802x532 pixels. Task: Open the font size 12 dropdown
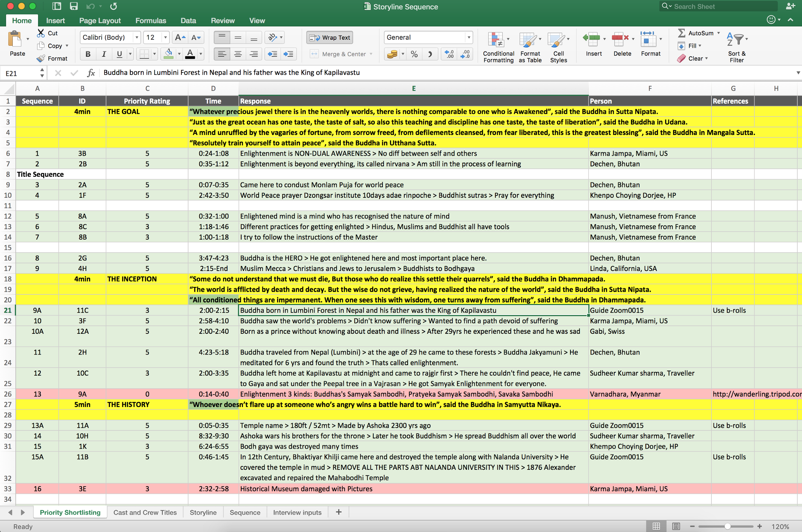(165, 37)
